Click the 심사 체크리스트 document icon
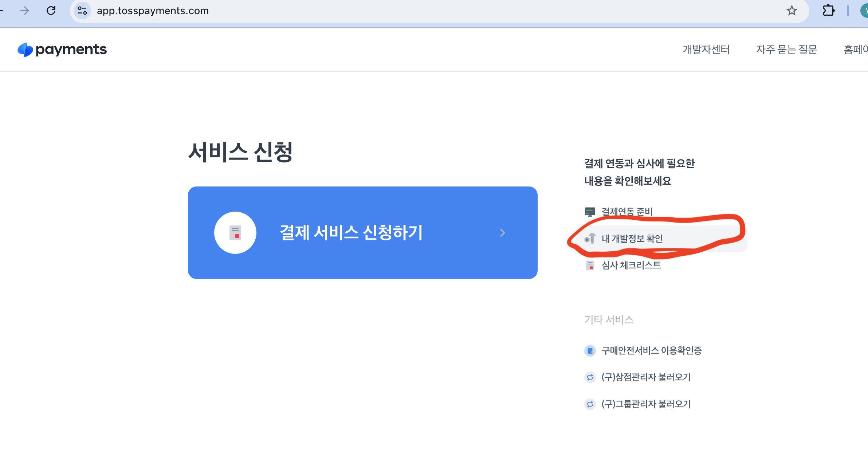 (x=590, y=266)
